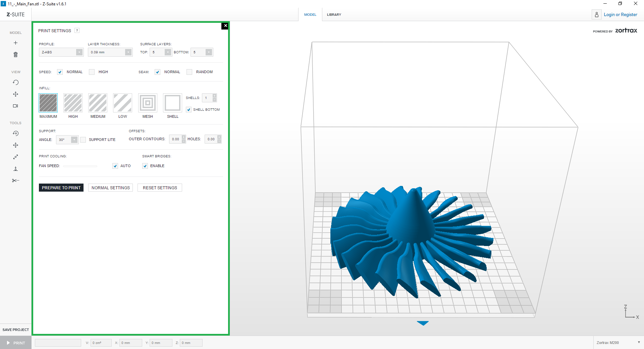
Task: Click the XZ axis indicator
Action: (x=631, y=312)
